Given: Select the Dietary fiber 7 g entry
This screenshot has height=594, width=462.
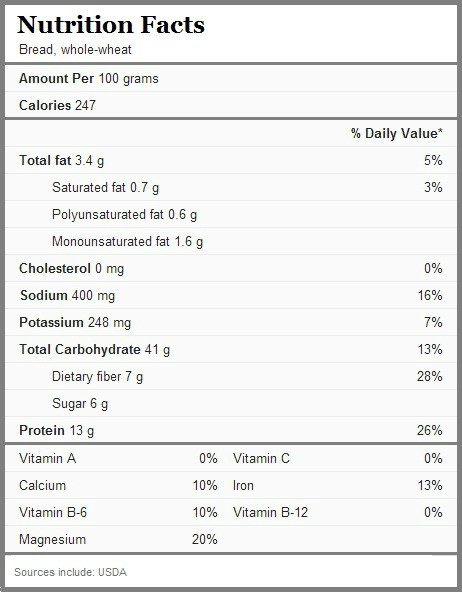Looking at the screenshot, I should pos(98,377).
